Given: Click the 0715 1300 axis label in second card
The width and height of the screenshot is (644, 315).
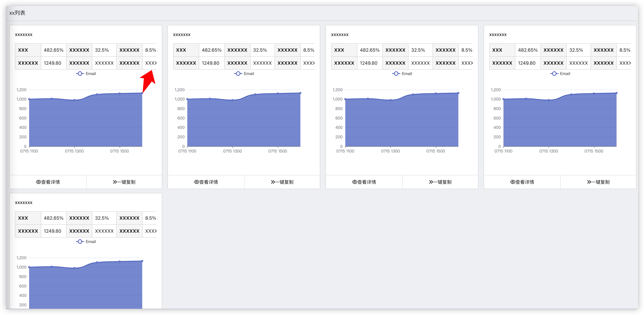Looking at the screenshot, I should (x=232, y=151).
